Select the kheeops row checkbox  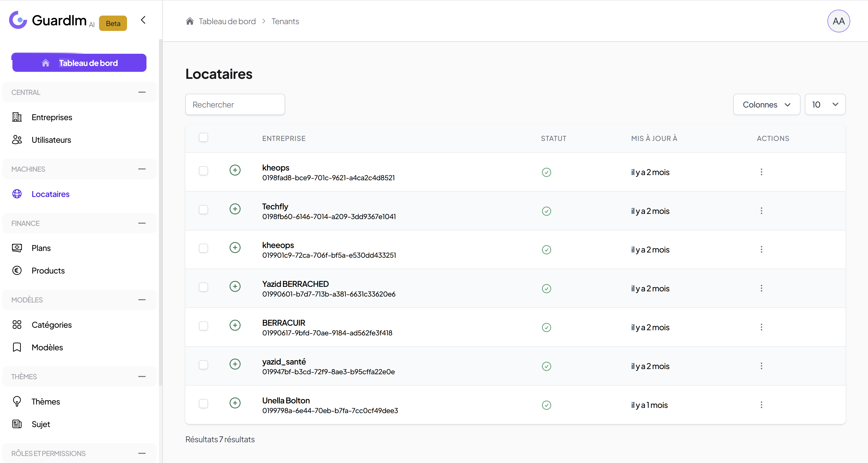203,248
